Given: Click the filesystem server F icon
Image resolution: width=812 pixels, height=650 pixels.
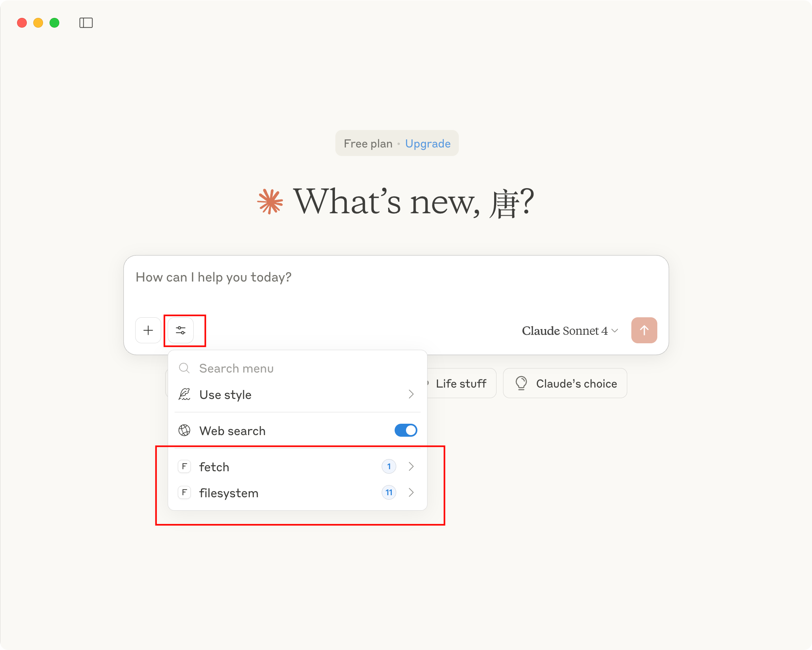Looking at the screenshot, I should pyautogui.click(x=184, y=493).
